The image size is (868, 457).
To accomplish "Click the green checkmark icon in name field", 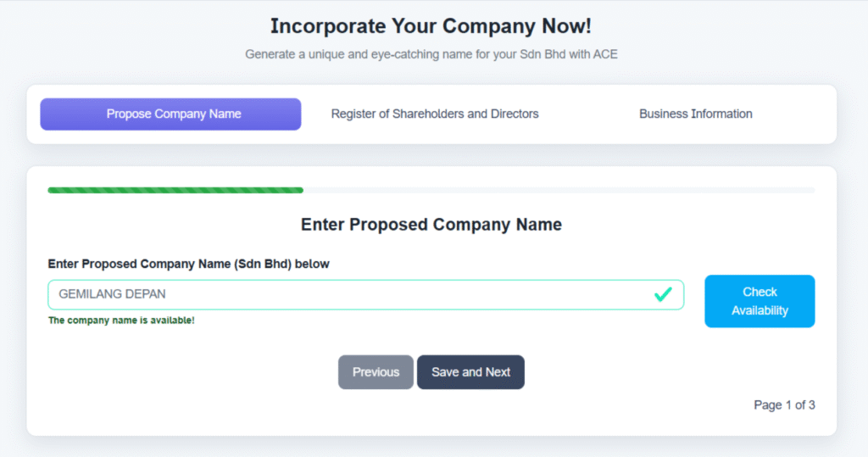I will [663, 294].
